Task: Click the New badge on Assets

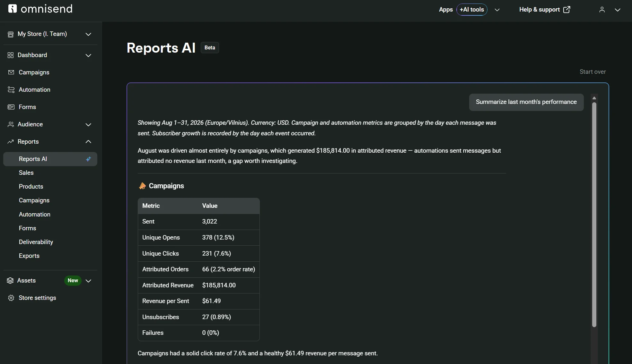Action: point(73,281)
